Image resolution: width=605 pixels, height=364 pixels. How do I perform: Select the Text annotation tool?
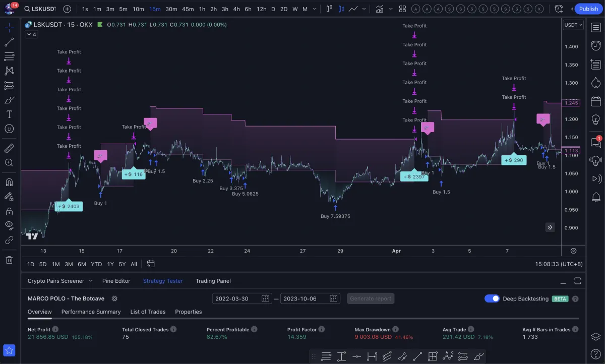click(x=9, y=114)
